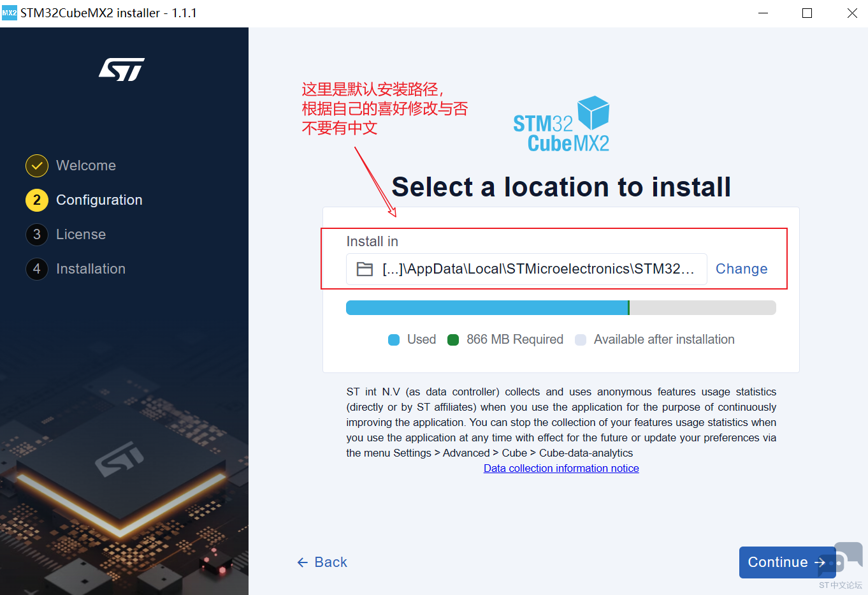Click Change to modify install location
The height and width of the screenshot is (595, 868).
click(x=742, y=269)
